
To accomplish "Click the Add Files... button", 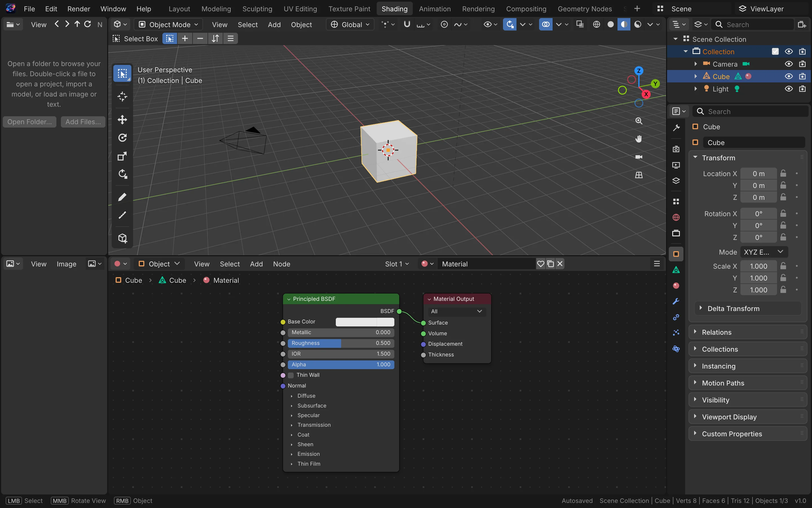I will click(83, 122).
